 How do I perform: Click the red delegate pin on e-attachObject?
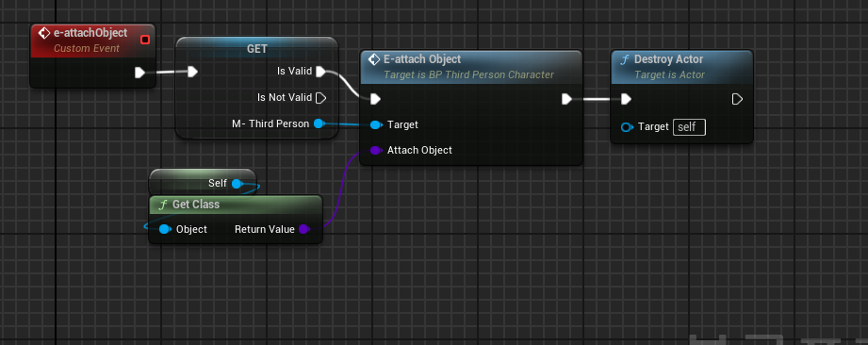145,40
